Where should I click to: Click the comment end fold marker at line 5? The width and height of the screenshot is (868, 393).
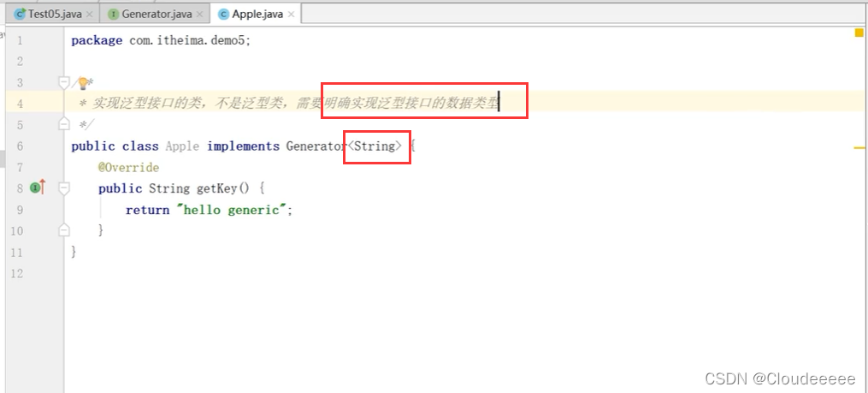64,123
